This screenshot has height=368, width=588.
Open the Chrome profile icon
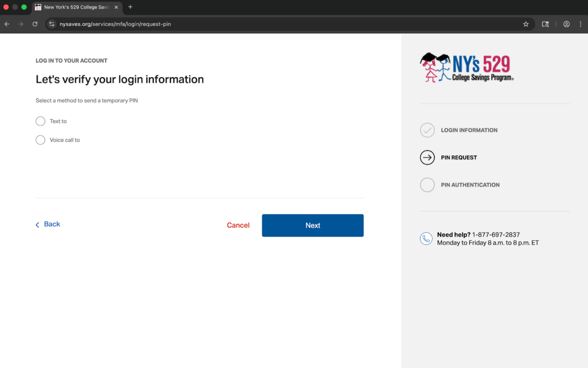click(566, 24)
